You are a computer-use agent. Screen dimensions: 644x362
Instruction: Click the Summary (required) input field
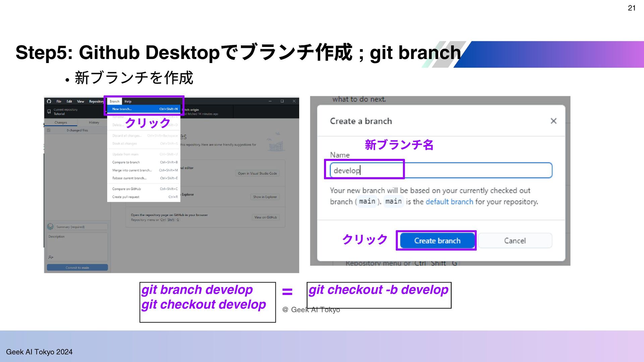point(81,227)
